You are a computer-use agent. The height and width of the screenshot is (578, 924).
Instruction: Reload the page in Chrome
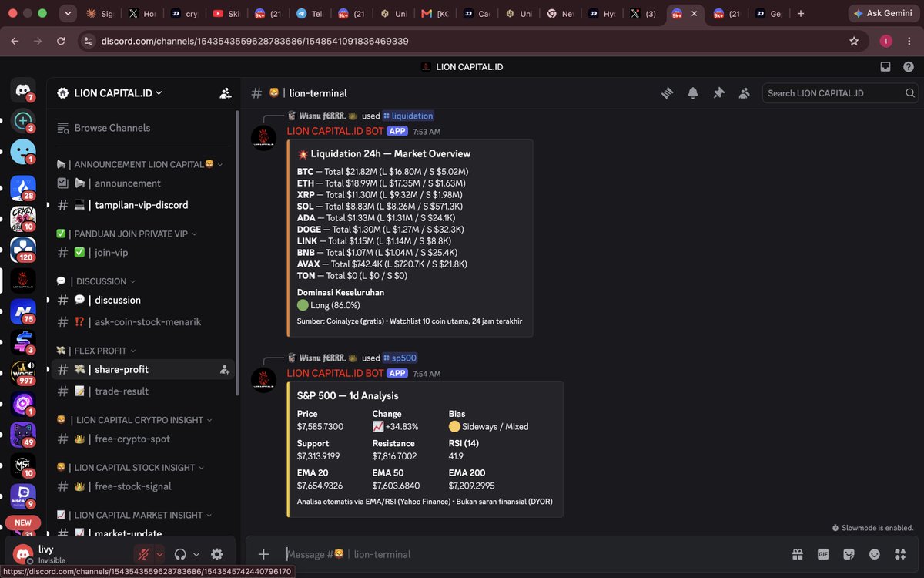click(x=61, y=41)
